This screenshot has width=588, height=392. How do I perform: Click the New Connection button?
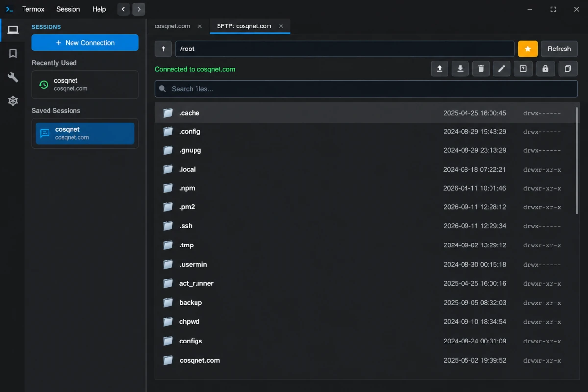click(85, 43)
